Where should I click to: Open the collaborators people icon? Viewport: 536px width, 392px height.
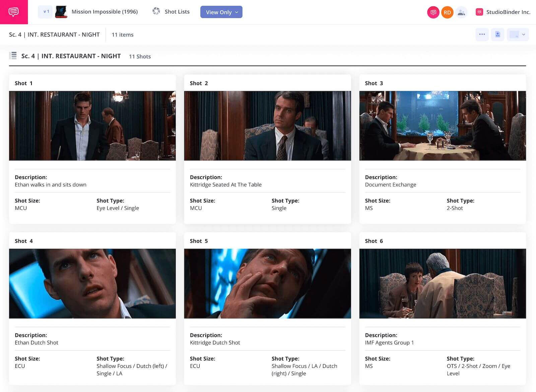pos(461,12)
